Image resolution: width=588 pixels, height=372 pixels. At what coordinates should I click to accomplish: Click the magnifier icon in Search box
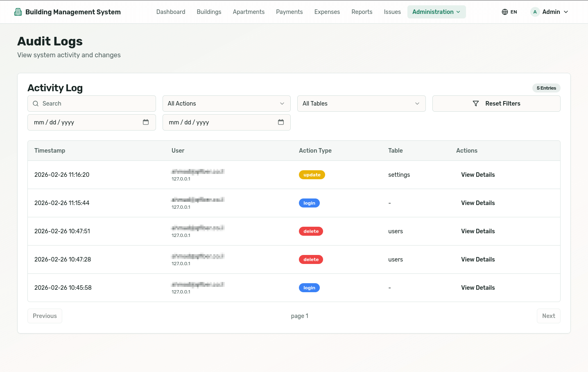click(x=36, y=104)
